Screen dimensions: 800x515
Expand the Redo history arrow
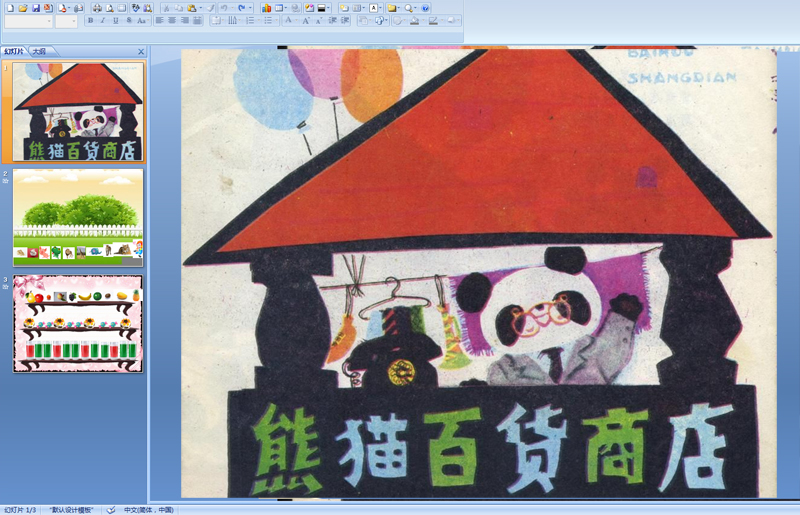point(251,8)
